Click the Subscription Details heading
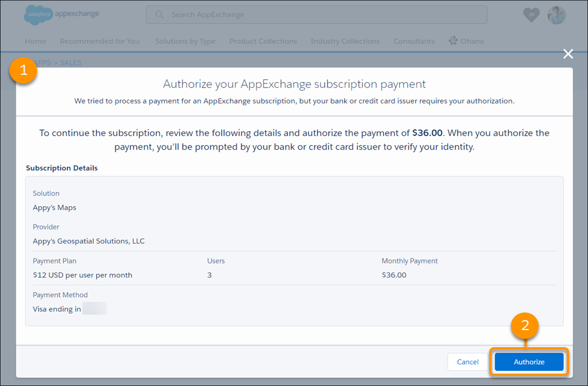Image resolution: width=588 pixels, height=386 pixels. pyautogui.click(x=62, y=168)
